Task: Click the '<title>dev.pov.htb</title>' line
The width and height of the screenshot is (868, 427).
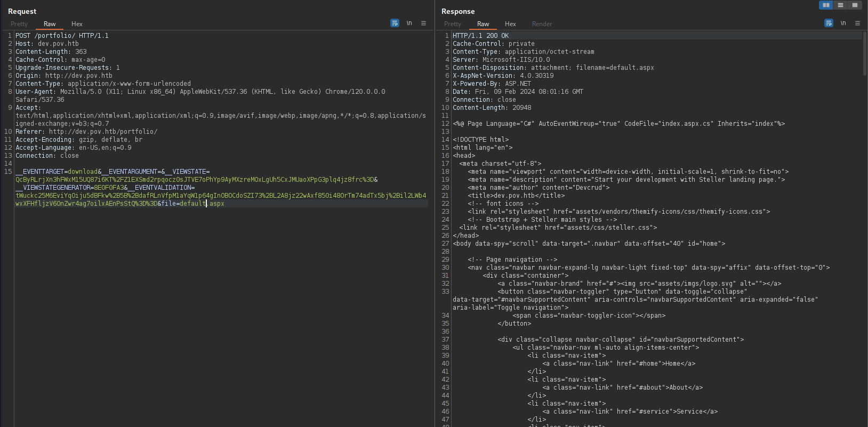Action: pos(516,196)
